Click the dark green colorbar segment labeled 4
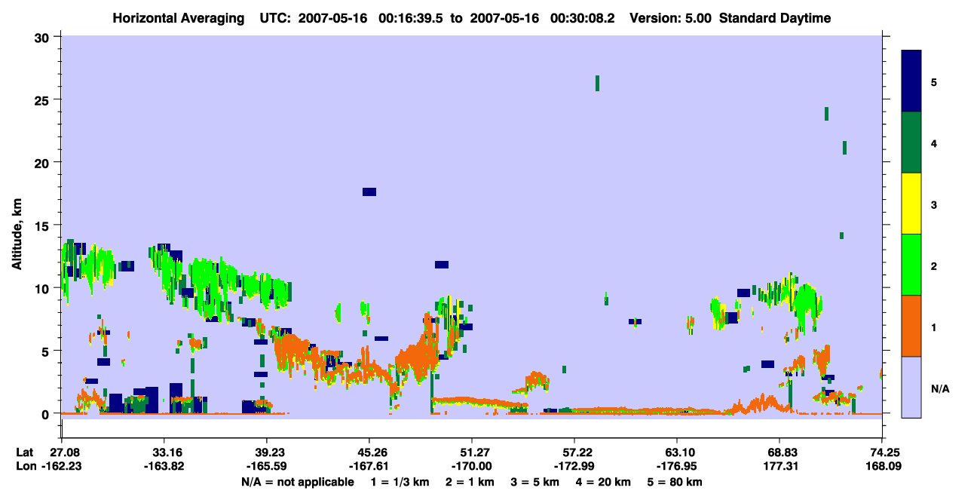Image resolution: width=980 pixels, height=503 pixels. click(911, 143)
